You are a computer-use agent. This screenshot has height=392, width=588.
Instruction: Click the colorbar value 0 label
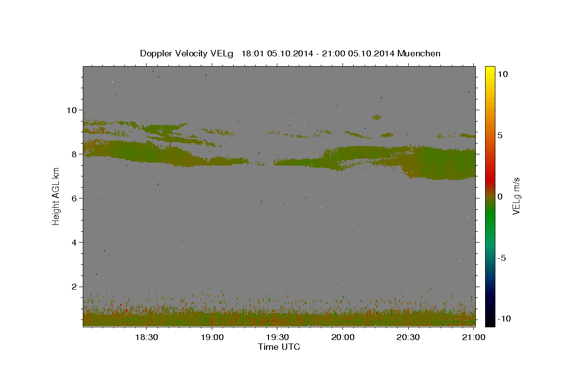500,196
